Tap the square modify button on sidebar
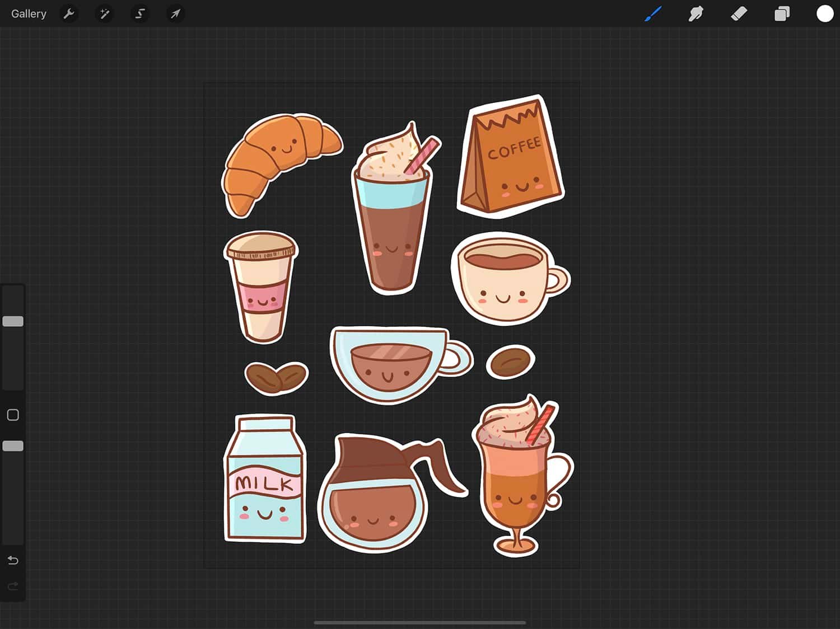The width and height of the screenshot is (840, 629). (x=12, y=415)
